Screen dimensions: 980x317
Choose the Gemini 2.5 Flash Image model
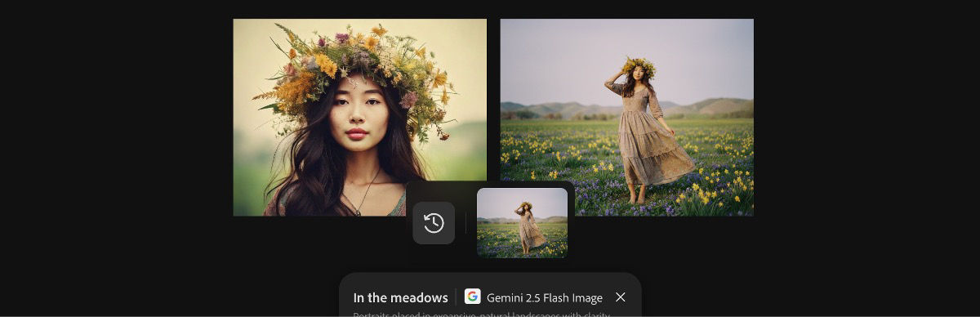(545, 298)
